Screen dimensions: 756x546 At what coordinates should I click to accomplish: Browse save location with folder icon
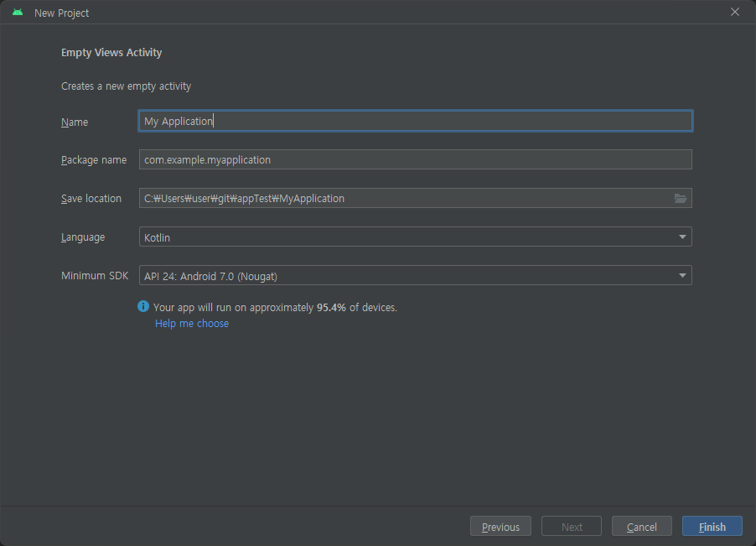681,198
